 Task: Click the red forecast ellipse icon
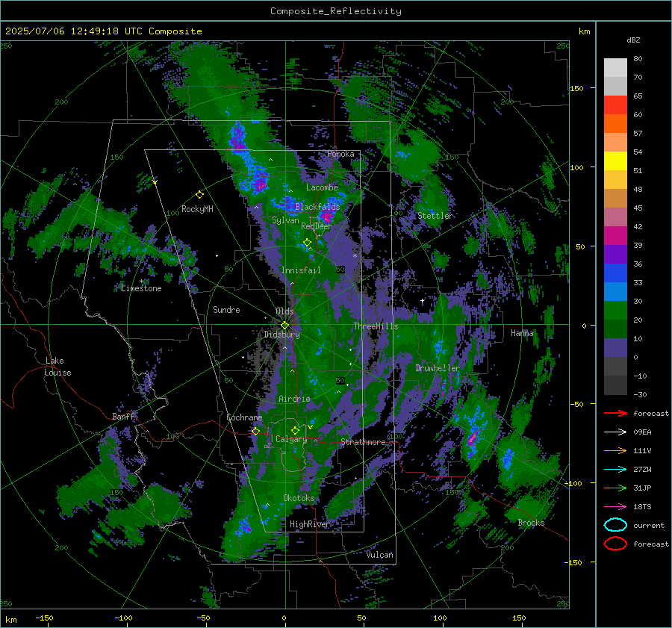pyautogui.click(x=615, y=544)
